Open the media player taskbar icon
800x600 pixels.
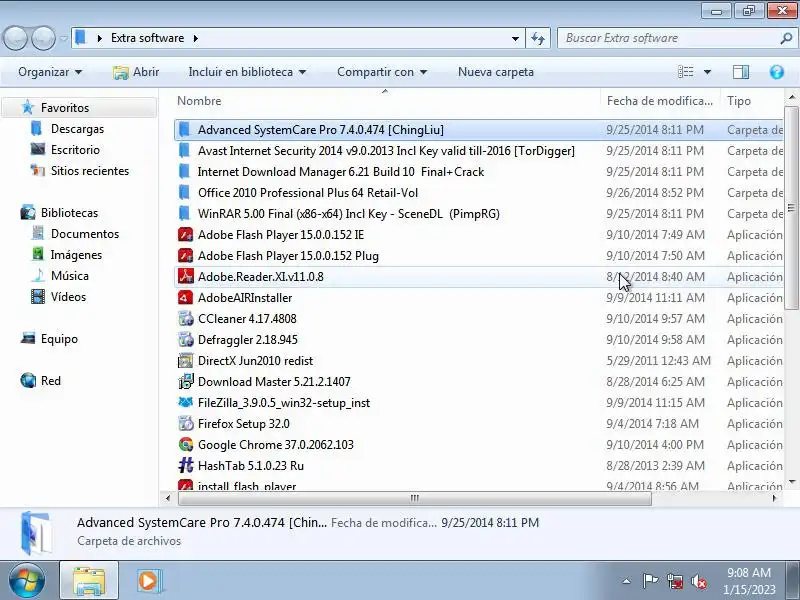(149, 581)
